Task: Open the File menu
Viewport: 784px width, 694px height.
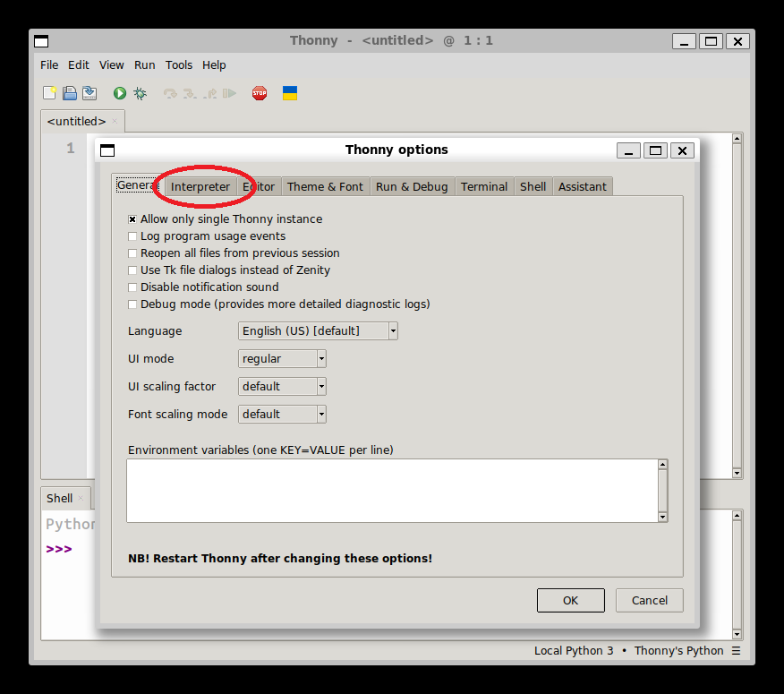Action: [49, 65]
